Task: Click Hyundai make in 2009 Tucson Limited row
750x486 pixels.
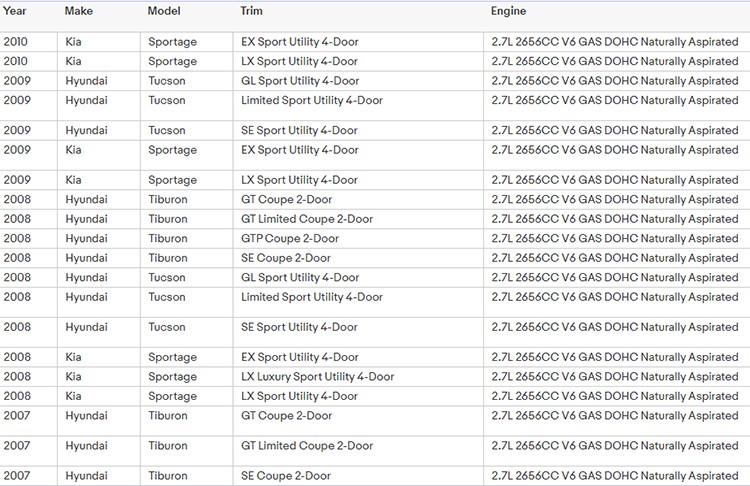Action: coord(86,100)
